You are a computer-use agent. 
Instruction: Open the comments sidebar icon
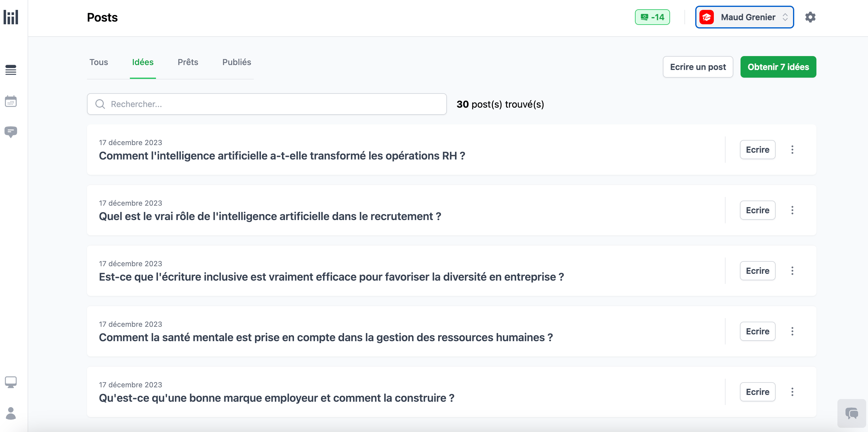[x=11, y=132]
